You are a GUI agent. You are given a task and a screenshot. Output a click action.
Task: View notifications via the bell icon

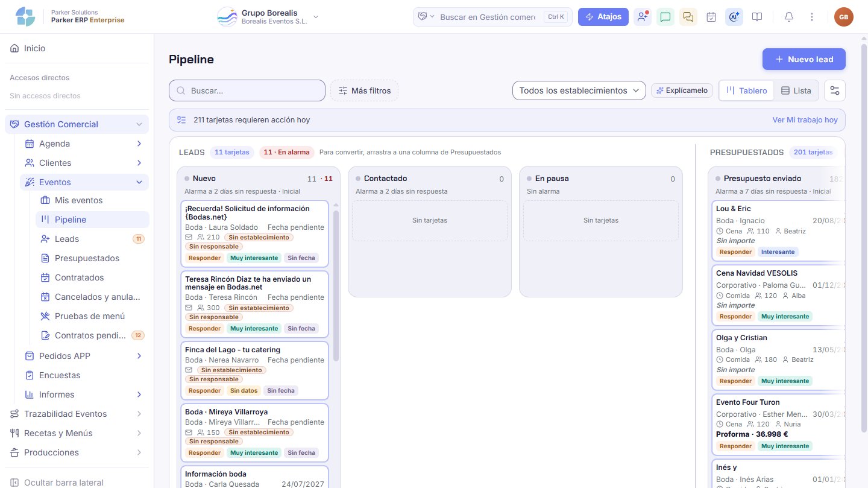tap(789, 17)
